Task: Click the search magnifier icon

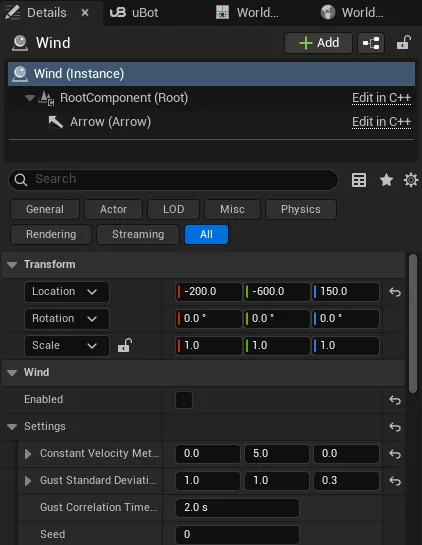Action: click(x=21, y=180)
